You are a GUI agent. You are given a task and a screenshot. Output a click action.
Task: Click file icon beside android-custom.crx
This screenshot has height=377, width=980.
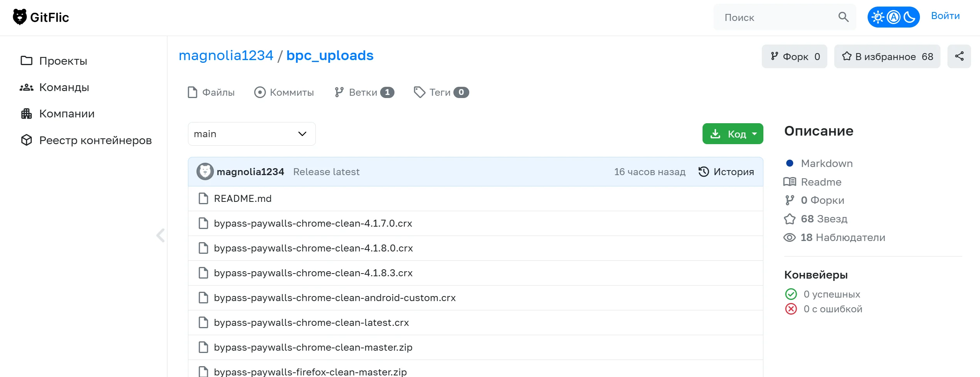[203, 298]
